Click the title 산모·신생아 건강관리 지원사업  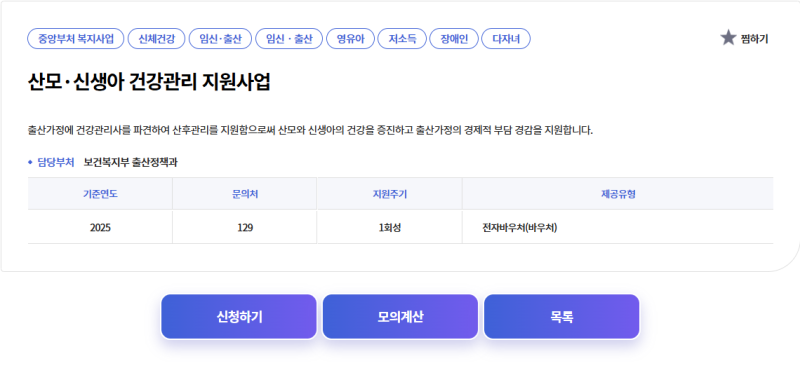[x=149, y=82]
